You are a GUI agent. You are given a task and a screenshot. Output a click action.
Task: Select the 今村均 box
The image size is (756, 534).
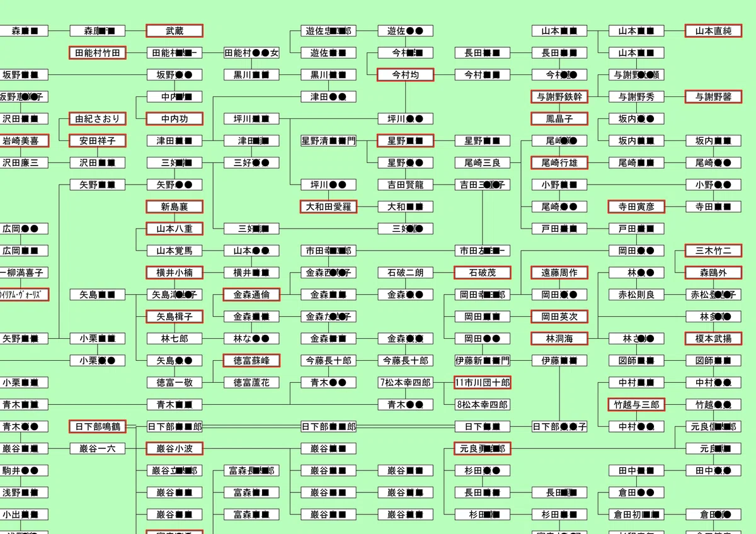click(x=405, y=75)
